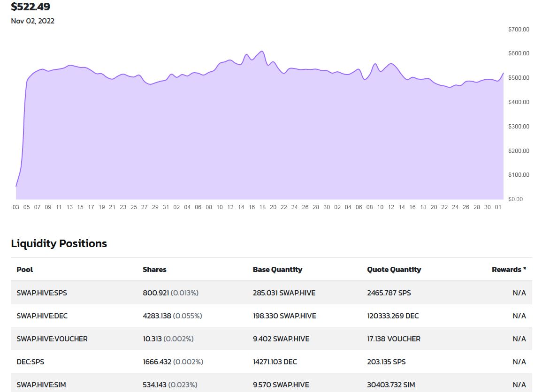Click the "09" x-axis date tick
Viewport: 542px width, 392px height.
pos(48,207)
